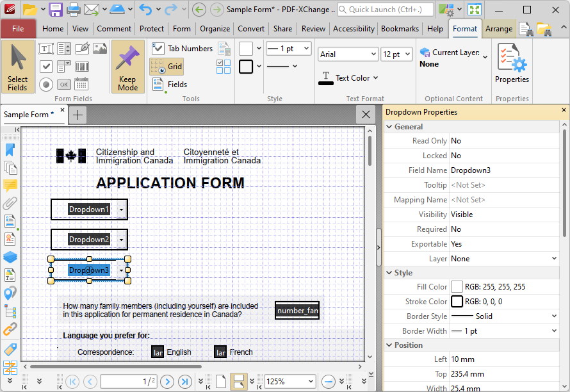The width and height of the screenshot is (570, 392).
Task: Click the page number input field
Action: (x=129, y=382)
